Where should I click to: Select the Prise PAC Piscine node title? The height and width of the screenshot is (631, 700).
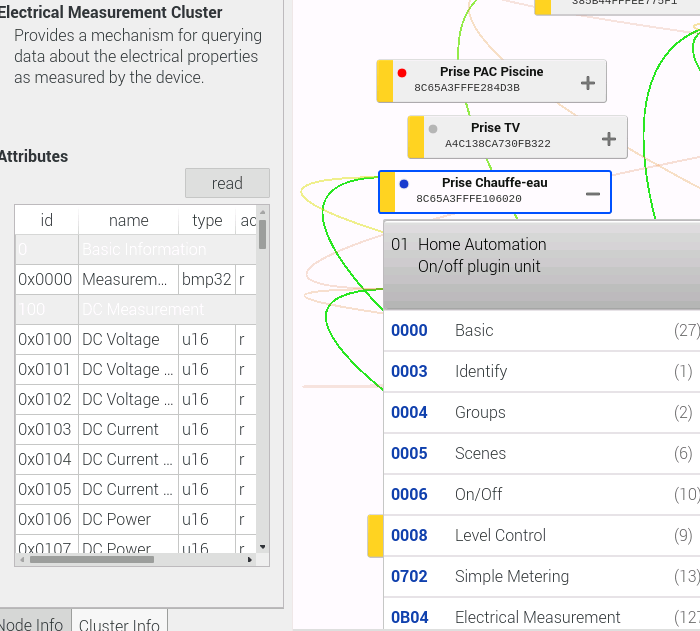click(x=492, y=71)
